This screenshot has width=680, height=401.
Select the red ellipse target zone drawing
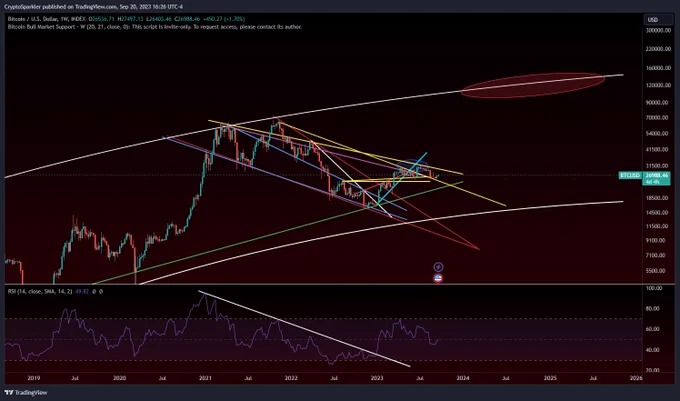(x=533, y=85)
